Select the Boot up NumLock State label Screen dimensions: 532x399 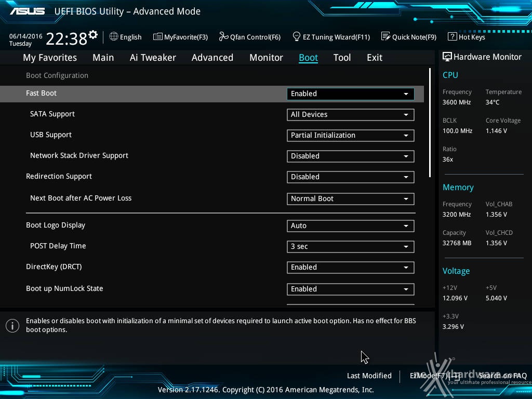64,288
